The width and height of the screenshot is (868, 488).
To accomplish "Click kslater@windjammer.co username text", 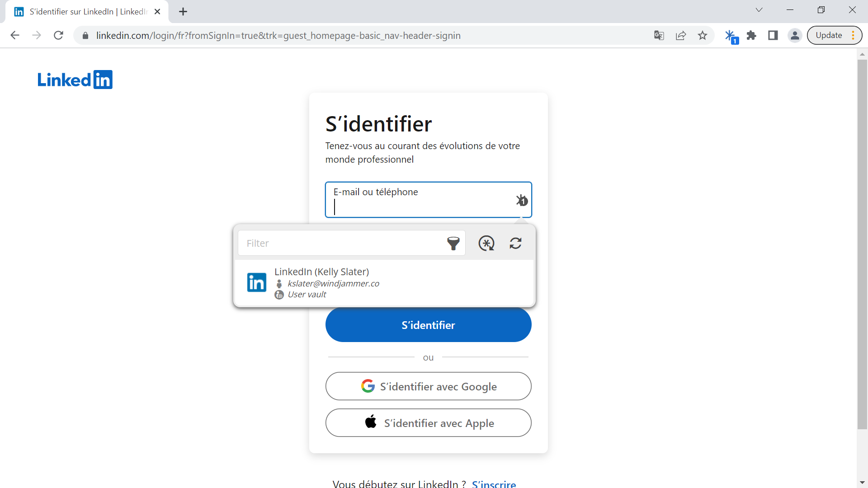I will pyautogui.click(x=334, y=283).
